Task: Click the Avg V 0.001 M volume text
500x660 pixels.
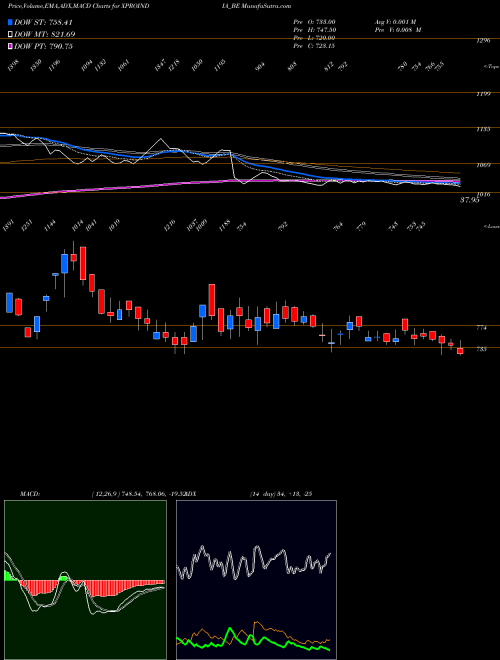Action: [397, 22]
